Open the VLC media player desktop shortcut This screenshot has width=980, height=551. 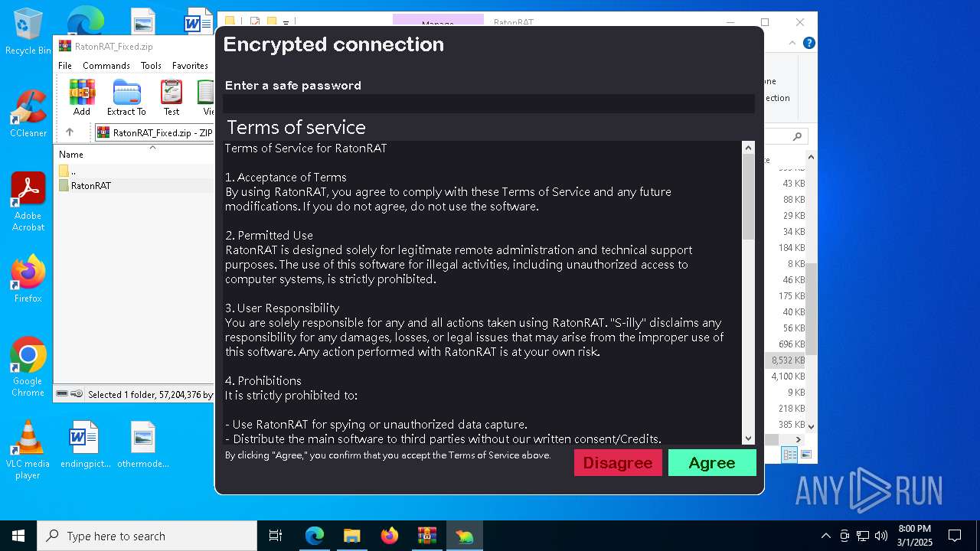(x=28, y=450)
